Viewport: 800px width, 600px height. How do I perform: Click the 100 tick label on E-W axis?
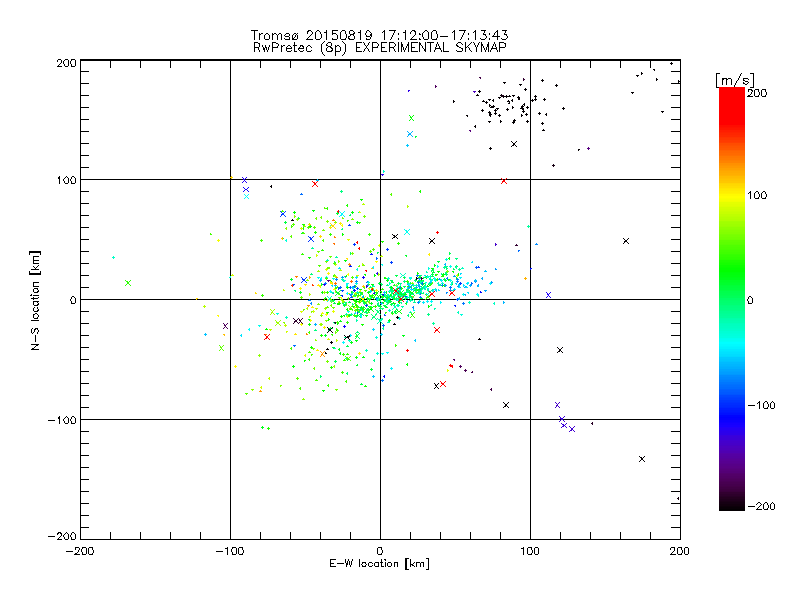point(530,551)
